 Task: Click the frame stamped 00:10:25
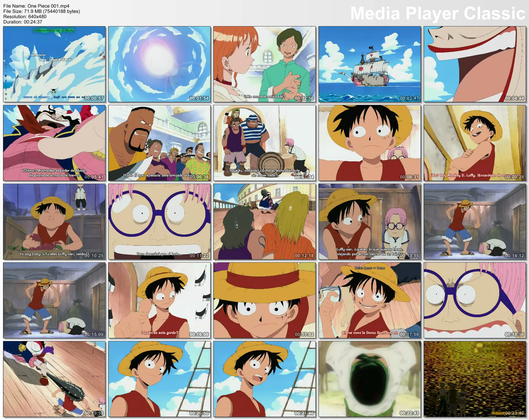click(54, 222)
